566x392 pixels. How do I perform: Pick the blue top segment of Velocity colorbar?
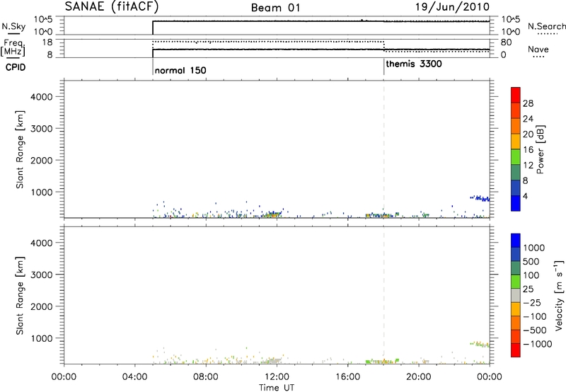516,241
